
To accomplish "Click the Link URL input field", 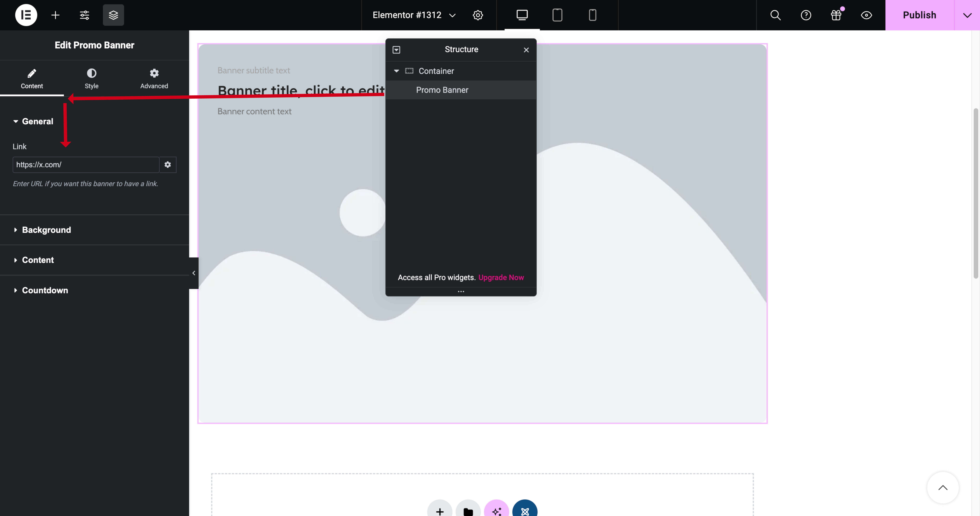I will click(86, 165).
